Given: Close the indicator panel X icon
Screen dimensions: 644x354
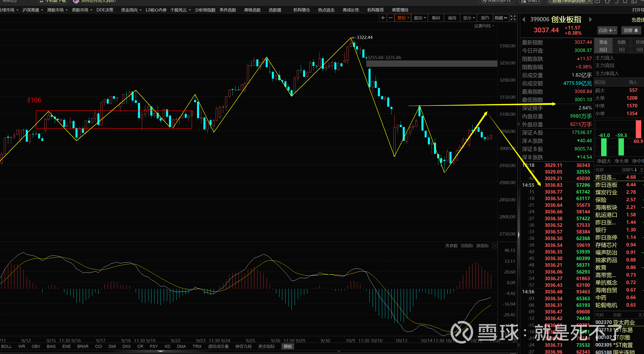Looking at the screenshot, I should [494, 245].
